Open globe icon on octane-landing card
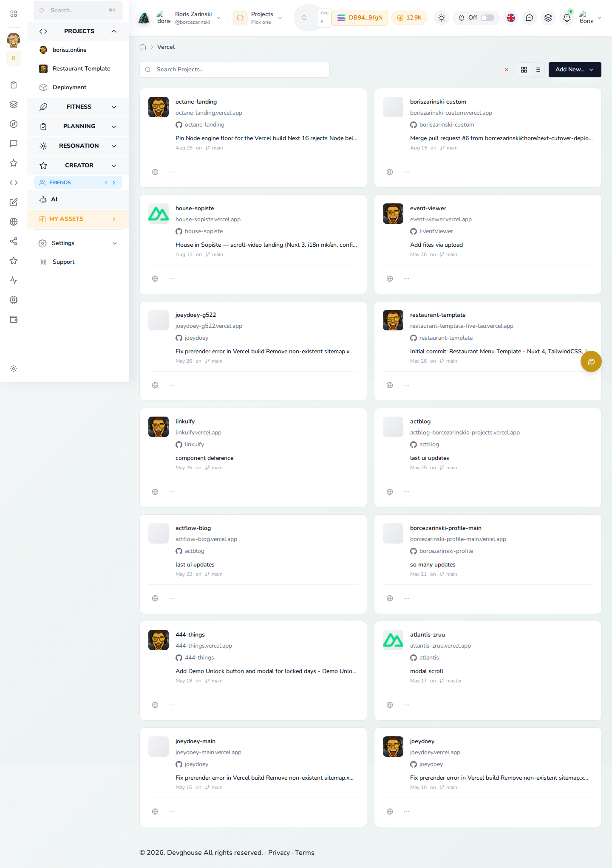612x868 pixels. pyautogui.click(x=155, y=172)
